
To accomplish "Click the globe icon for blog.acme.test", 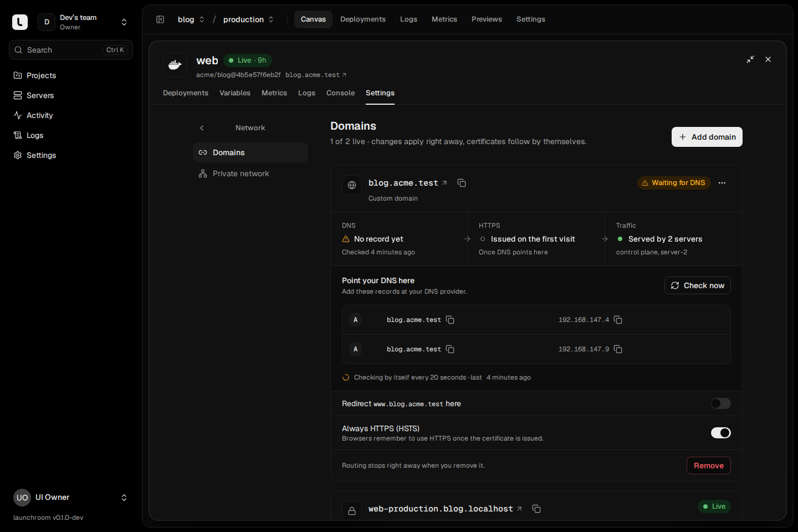I will pos(352,185).
